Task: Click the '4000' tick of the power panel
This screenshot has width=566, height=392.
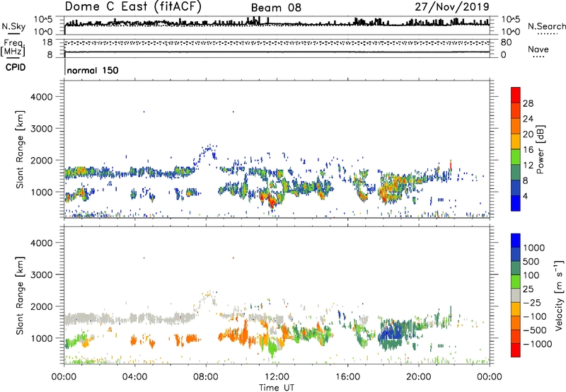Action: [x=42, y=97]
